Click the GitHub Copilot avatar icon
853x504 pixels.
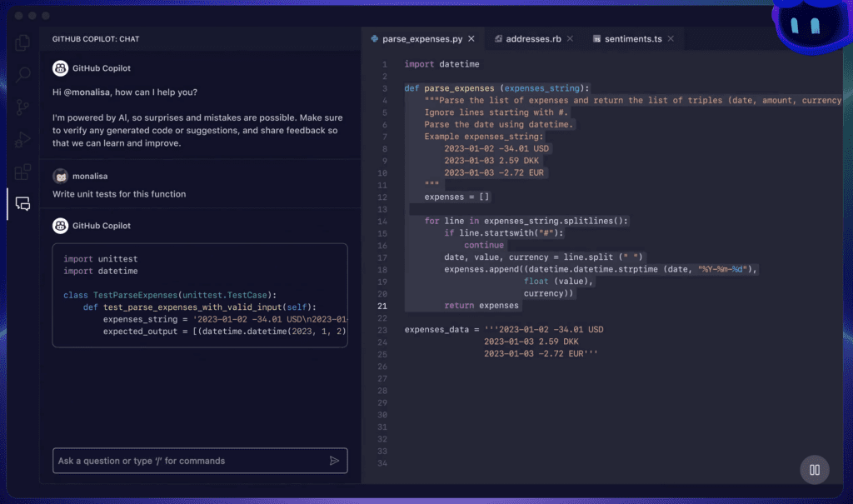[x=62, y=67]
